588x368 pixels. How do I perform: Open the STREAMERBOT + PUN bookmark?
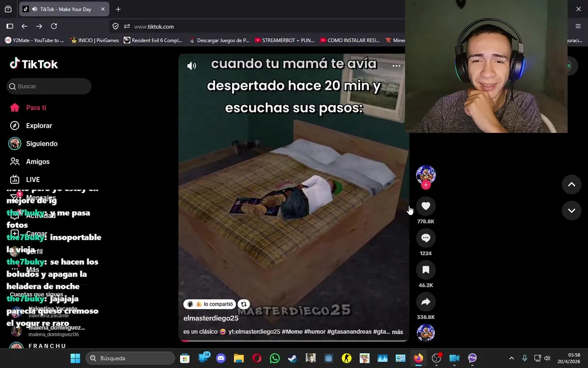pyautogui.click(x=285, y=40)
